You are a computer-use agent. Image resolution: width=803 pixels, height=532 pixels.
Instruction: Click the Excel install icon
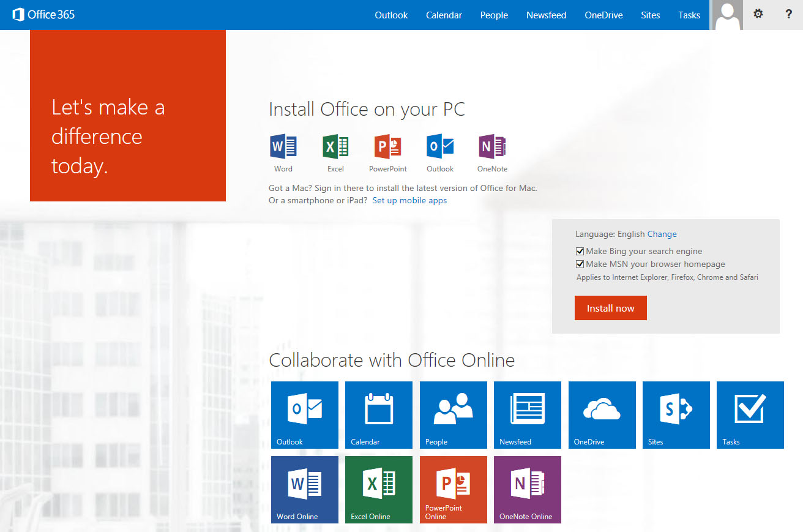[x=335, y=147]
